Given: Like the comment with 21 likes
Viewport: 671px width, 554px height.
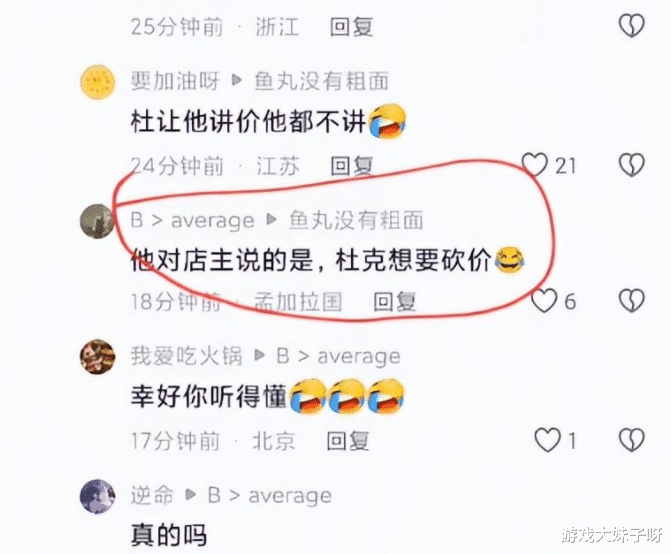Looking at the screenshot, I should tap(534, 165).
